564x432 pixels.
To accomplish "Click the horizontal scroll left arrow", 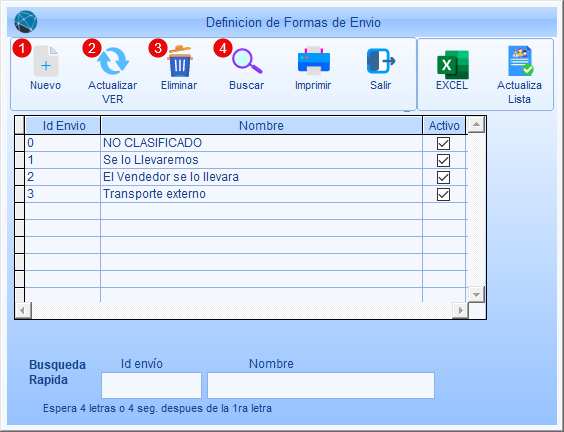I will click(x=23, y=310).
